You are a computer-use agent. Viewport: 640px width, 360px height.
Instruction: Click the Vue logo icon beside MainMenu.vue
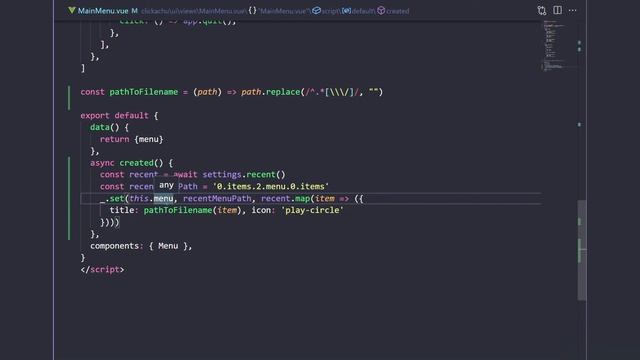click(x=72, y=11)
